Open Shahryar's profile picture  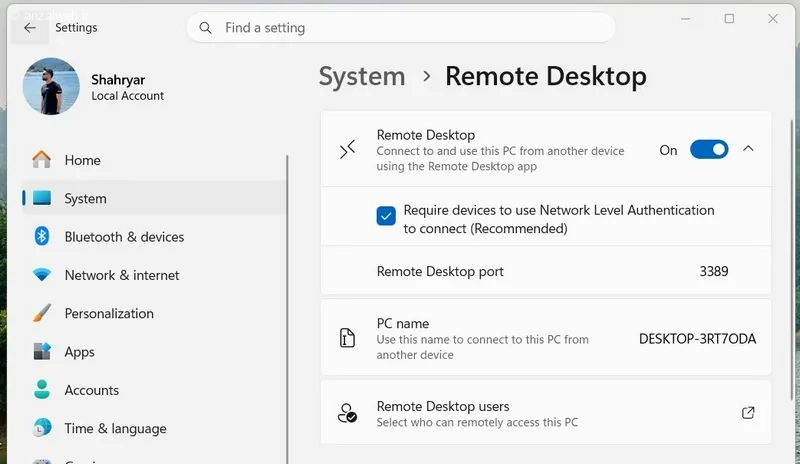[51, 86]
